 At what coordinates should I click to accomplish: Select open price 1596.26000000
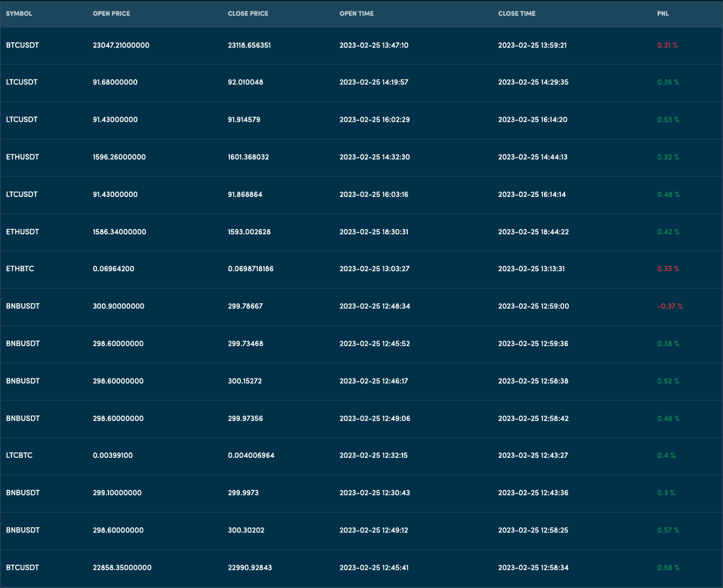(119, 157)
